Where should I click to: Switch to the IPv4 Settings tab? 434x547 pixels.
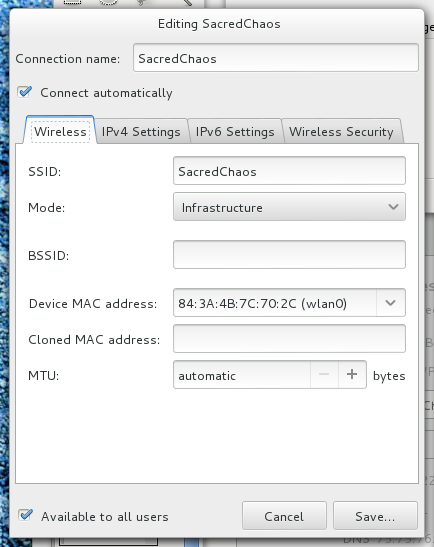coord(141,132)
